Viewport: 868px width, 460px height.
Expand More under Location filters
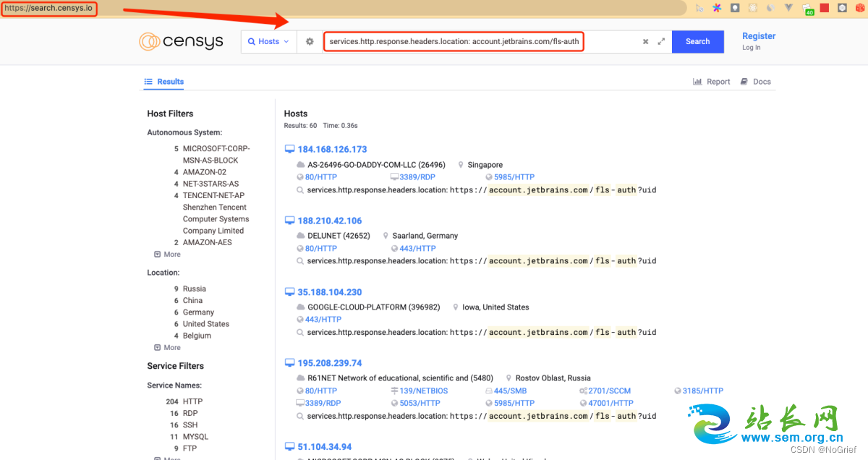tap(167, 348)
